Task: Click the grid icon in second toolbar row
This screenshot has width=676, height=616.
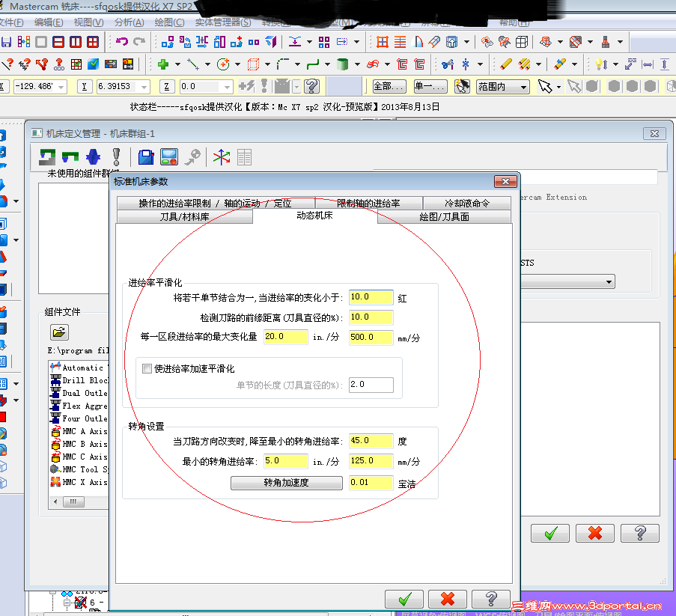Action: click(76, 64)
